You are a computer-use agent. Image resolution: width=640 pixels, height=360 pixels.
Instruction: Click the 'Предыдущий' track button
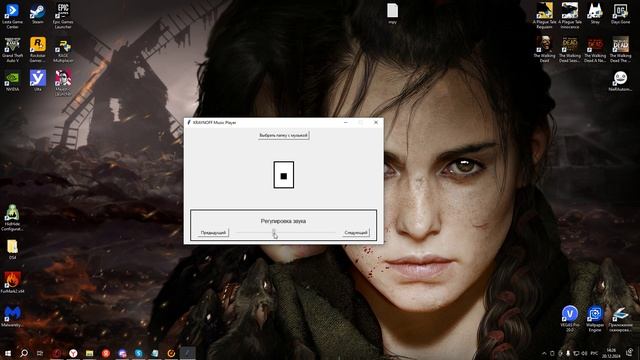click(x=213, y=233)
